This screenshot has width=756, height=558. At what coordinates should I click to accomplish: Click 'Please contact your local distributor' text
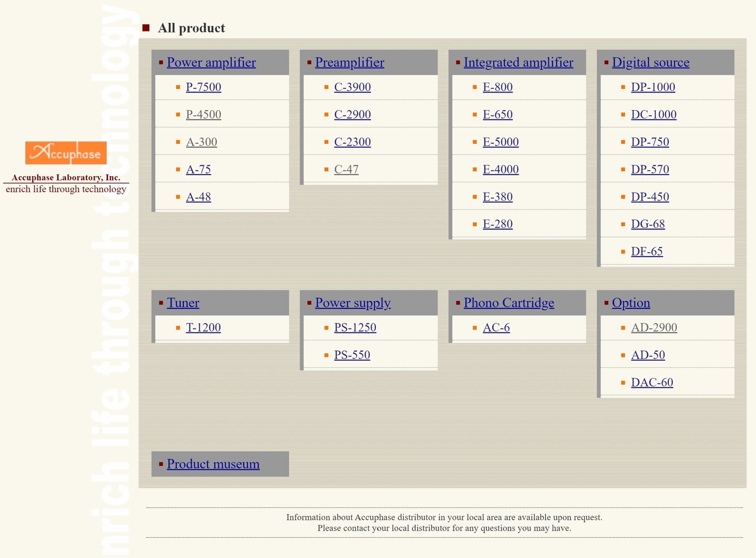(x=444, y=528)
